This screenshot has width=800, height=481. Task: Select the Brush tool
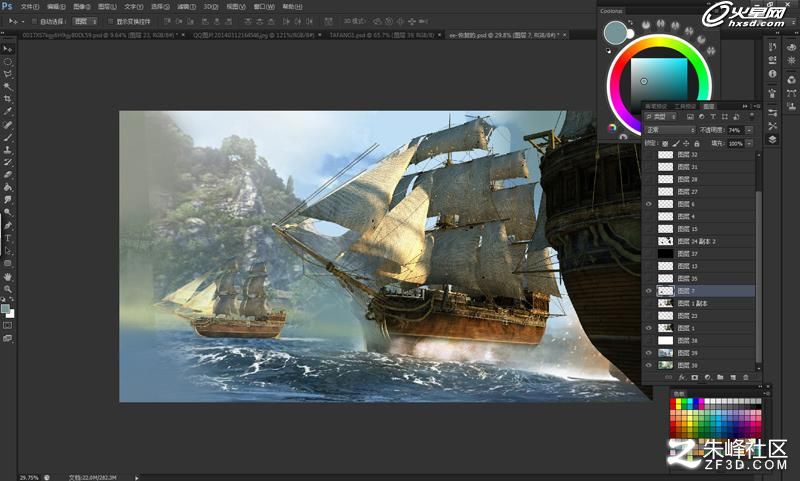7,138
